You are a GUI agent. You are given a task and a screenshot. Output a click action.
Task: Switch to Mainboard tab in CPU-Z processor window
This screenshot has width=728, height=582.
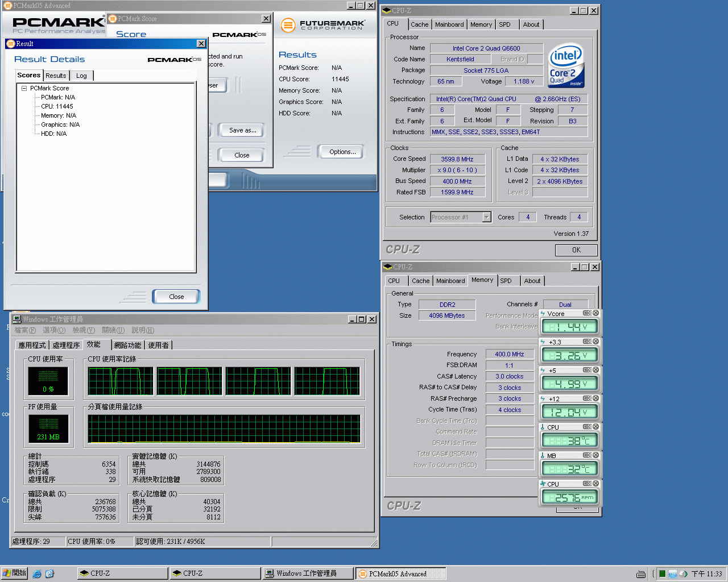tap(449, 24)
